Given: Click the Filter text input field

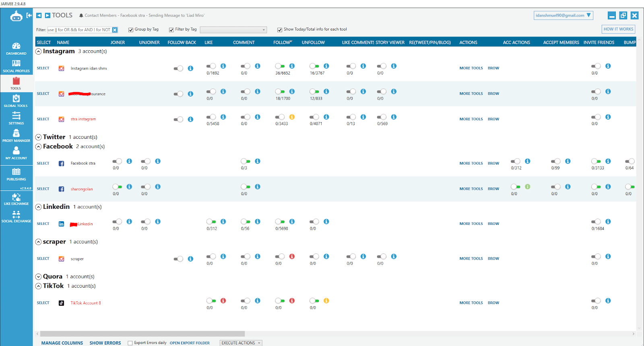Looking at the screenshot, I should pyautogui.click(x=79, y=30).
